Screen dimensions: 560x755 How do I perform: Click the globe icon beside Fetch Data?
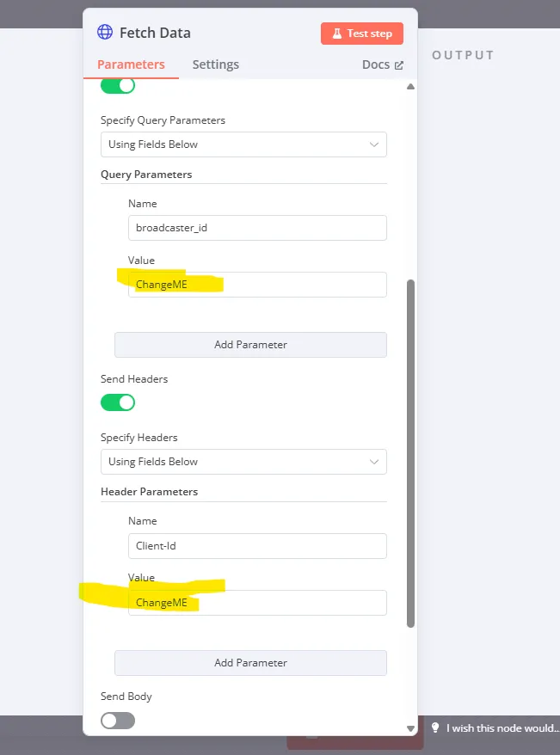point(105,33)
